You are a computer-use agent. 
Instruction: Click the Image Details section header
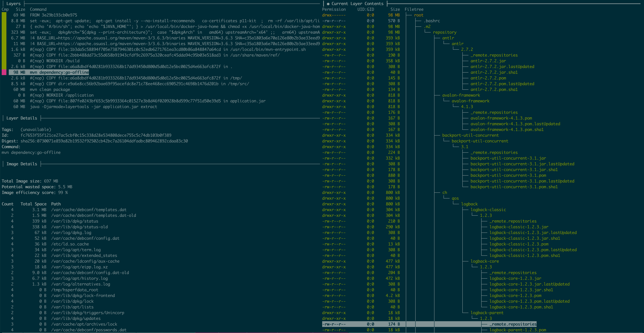22,164
